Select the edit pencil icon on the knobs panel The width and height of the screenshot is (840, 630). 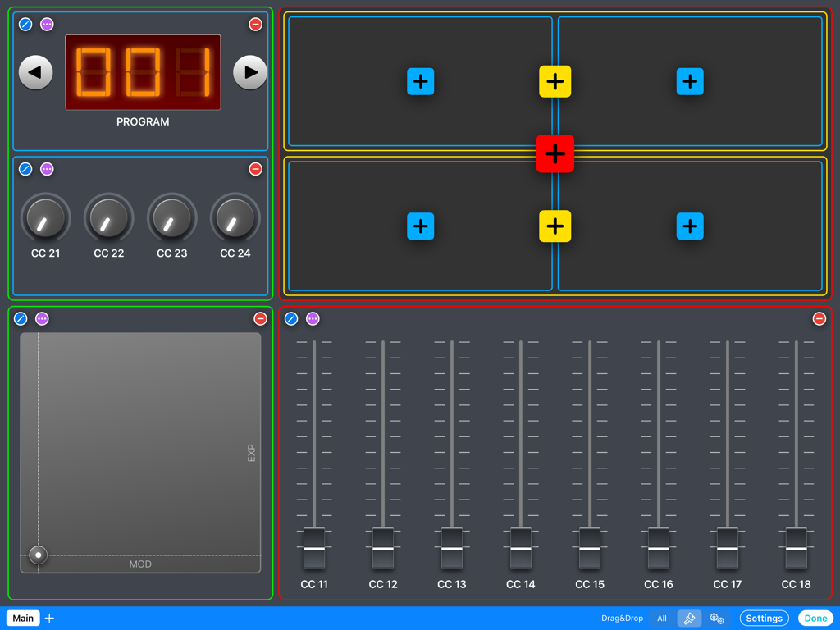(25, 169)
